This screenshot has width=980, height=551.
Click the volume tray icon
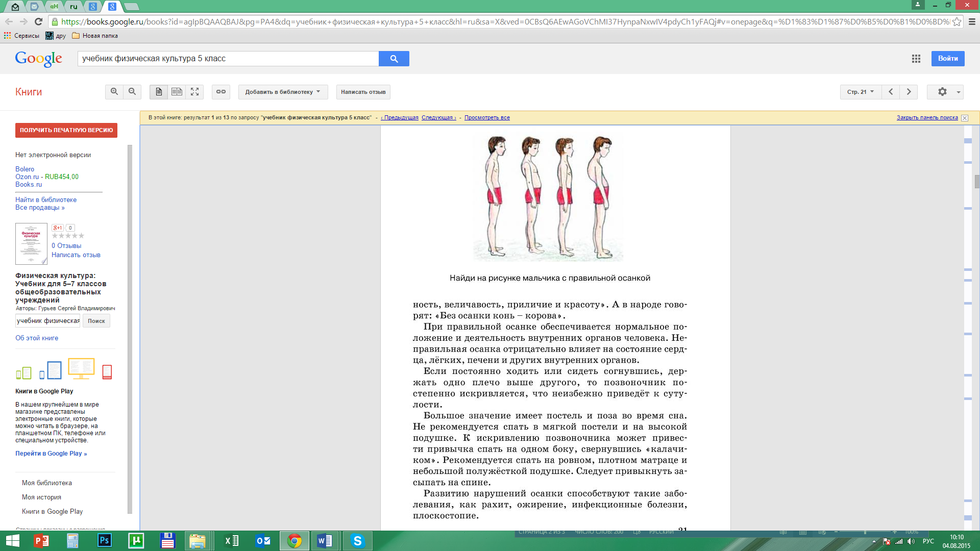[x=911, y=541]
